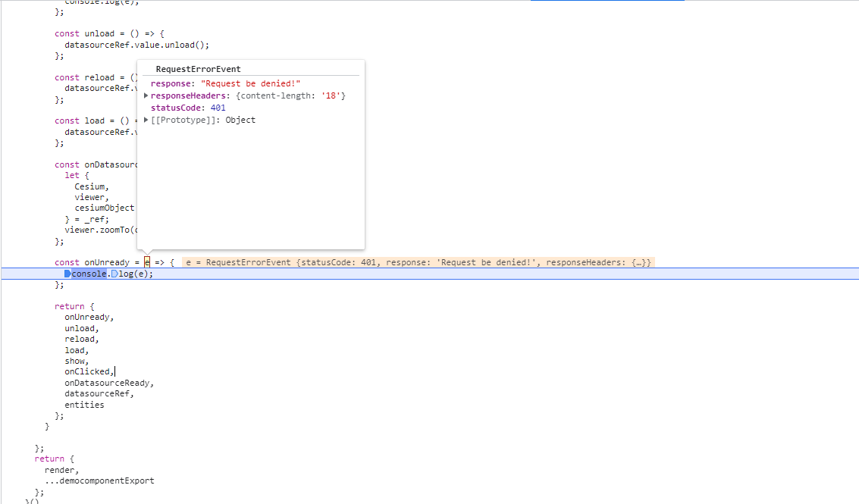The height and width of the screenshot is (504, 859).
Task: Click 'onClicked,' in the return object
Action: pyautogui.click(x=89, y=372)
